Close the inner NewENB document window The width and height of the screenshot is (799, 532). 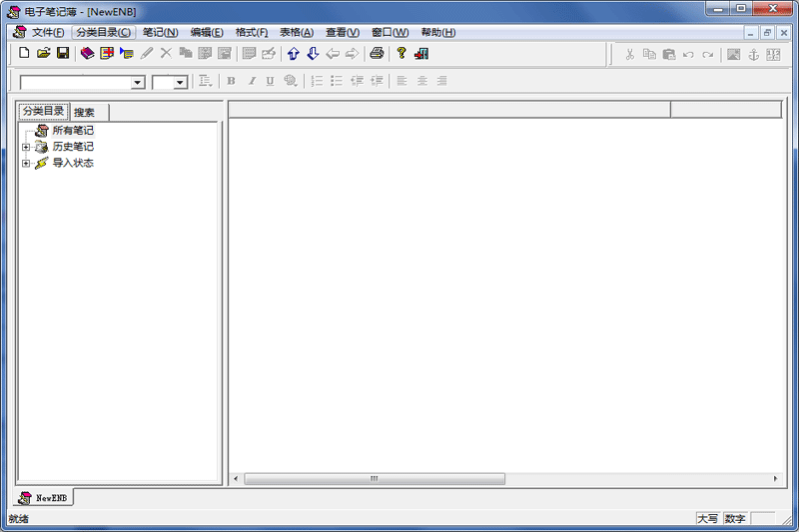(x=784, y=33)
